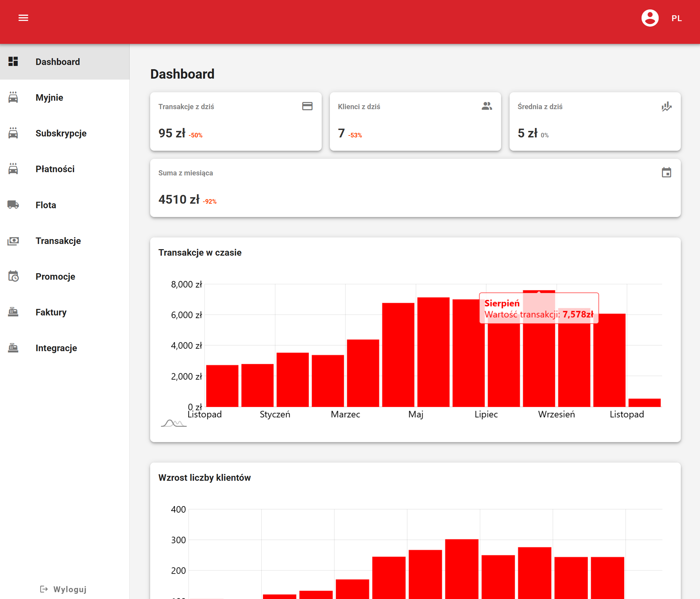Click people icon in Klienci z dziś
The height and width of the screenshot is (599, 700).
(486, 106)
